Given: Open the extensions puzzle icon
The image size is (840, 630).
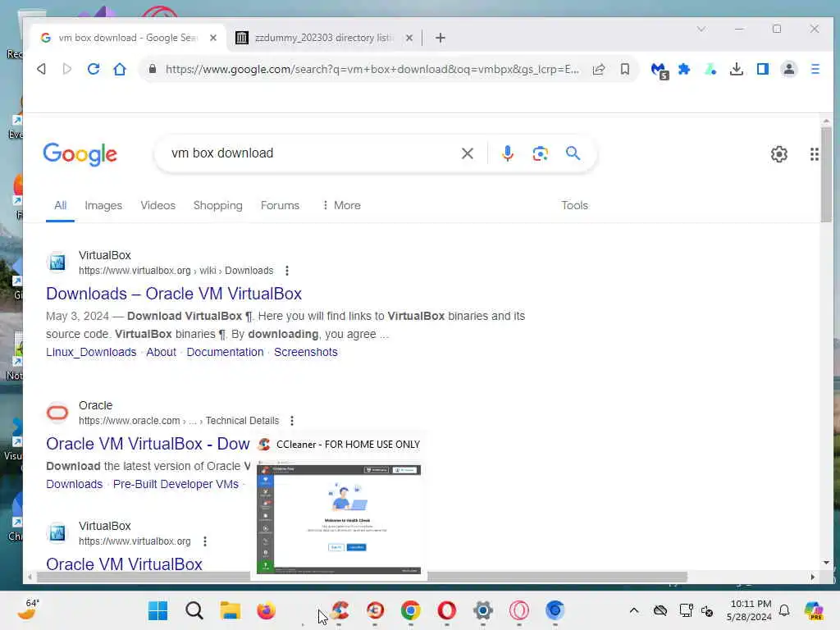Looking at the screenshot, I should tap(684, 69).
